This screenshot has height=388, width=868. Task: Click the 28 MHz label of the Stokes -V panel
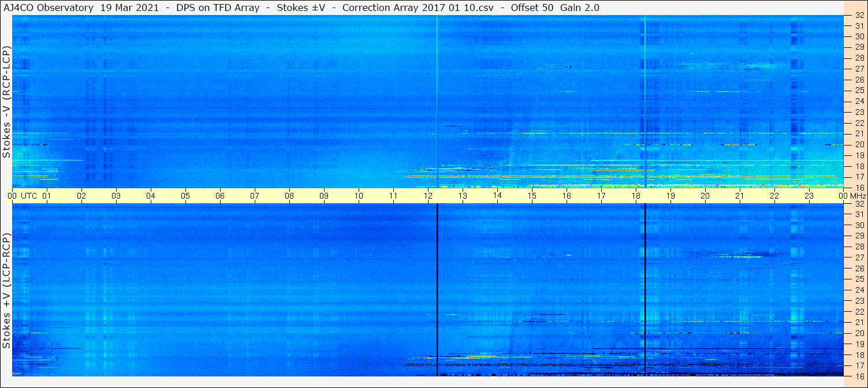pos(859,58)
